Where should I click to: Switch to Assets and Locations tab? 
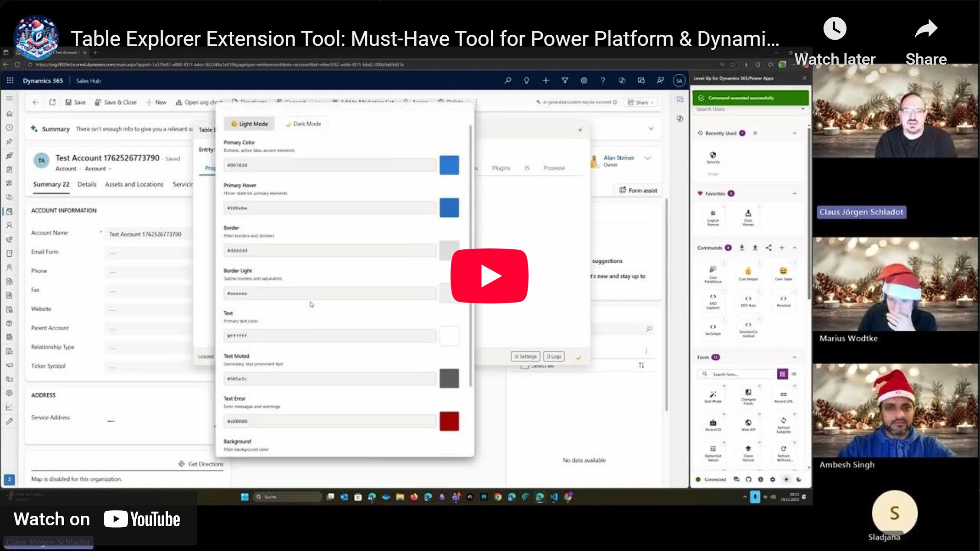point(134,184)
